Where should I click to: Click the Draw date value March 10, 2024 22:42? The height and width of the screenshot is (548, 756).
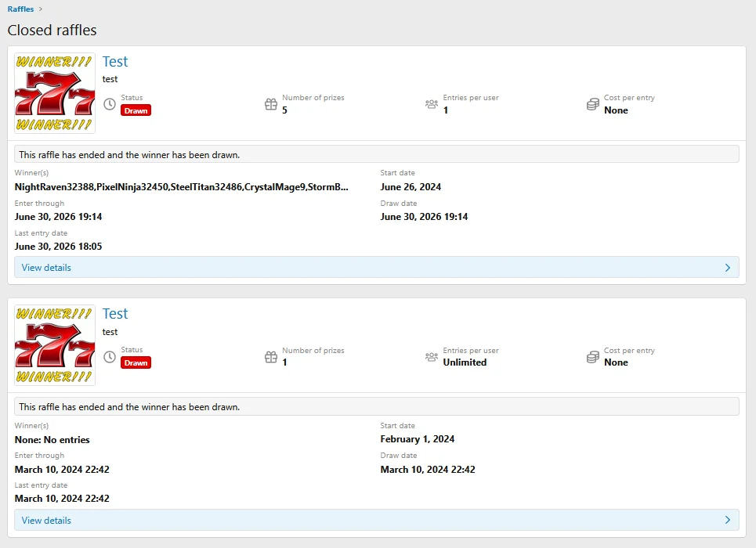[x=428, y=470]
